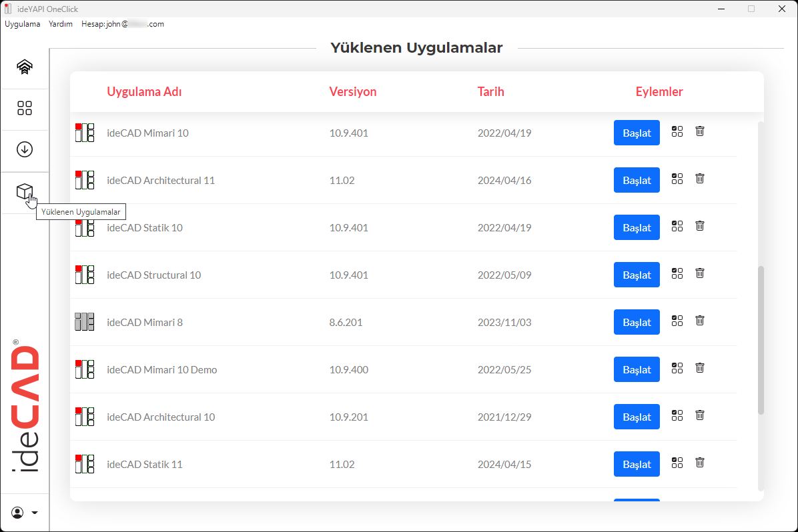This screenshot has height=532, width=798.
Task: Open the four-squares apps sidebar icon
Action: tap(25, 108)
